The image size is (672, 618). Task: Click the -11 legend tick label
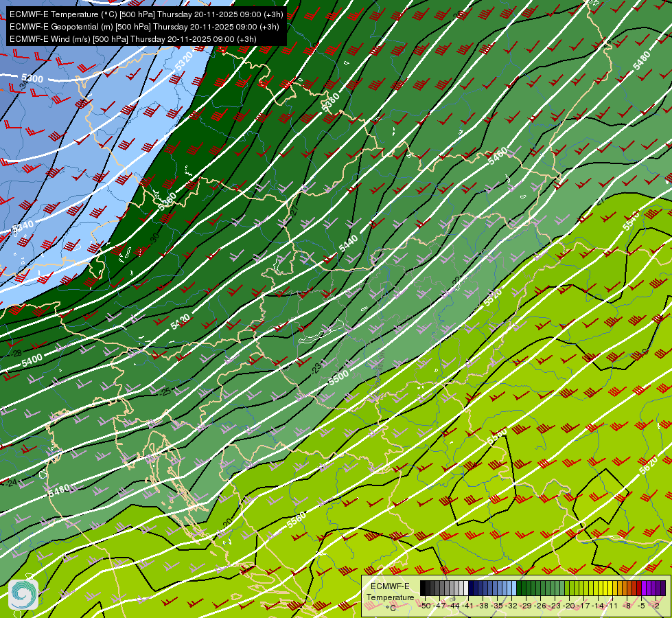(612, 606)
